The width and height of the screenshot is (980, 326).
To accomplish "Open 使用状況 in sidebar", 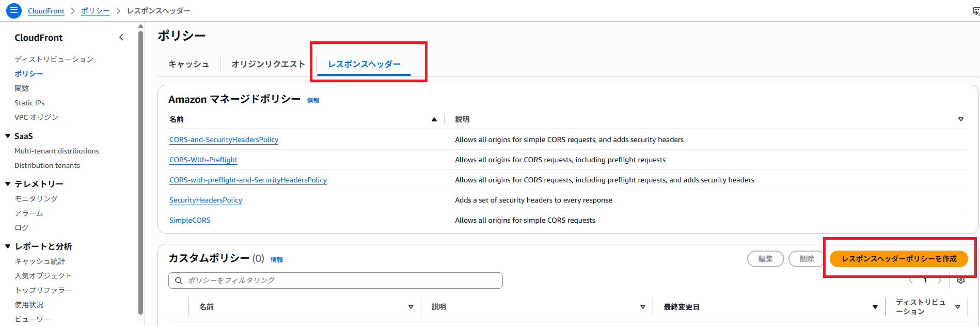I will pos(29,305).
